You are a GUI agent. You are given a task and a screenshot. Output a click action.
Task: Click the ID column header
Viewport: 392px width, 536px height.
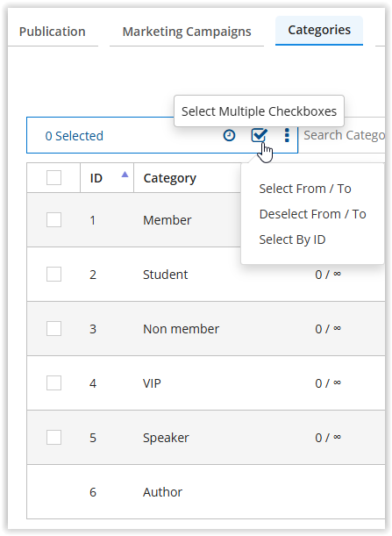(x=96, y=178)
